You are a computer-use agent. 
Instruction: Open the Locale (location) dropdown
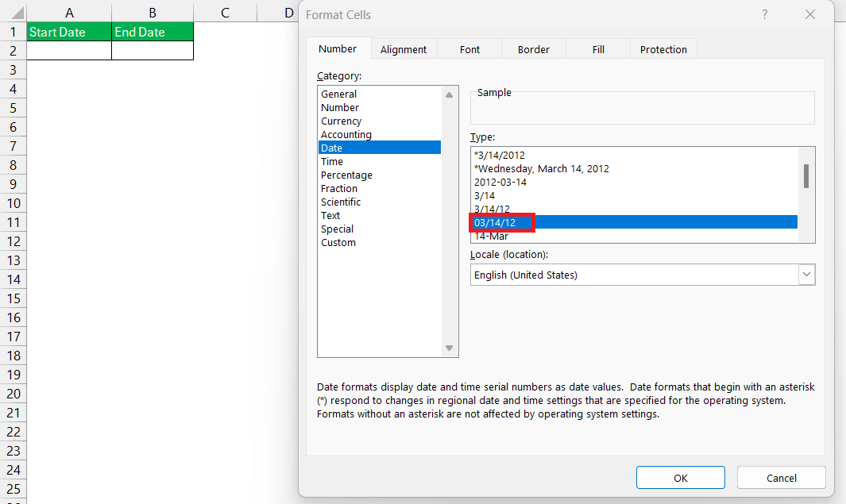click(806, 275)
